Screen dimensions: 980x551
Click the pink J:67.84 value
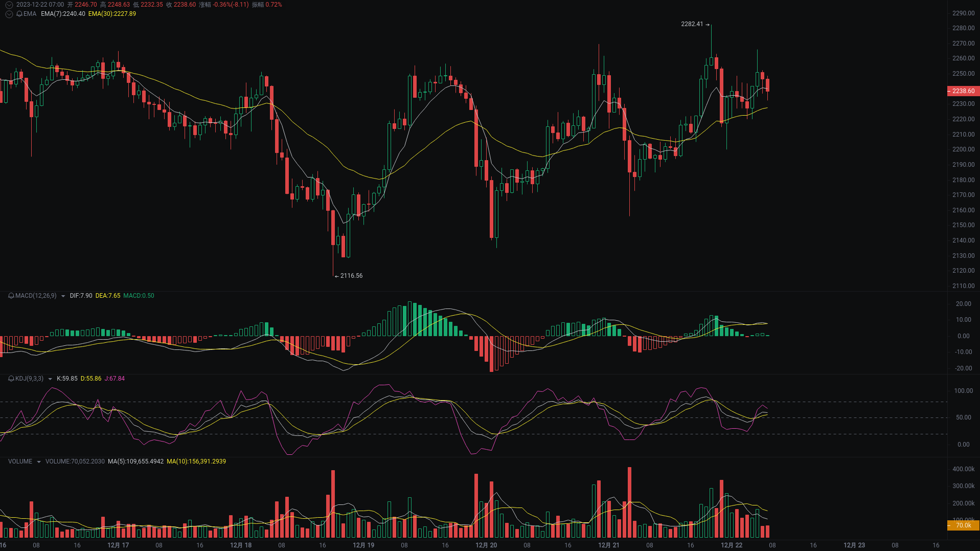[115, 379]
